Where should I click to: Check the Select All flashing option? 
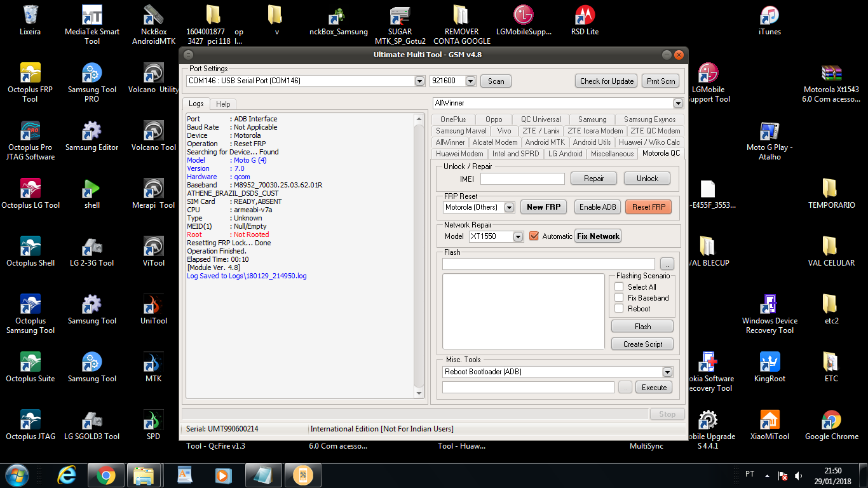pos(619,287)
